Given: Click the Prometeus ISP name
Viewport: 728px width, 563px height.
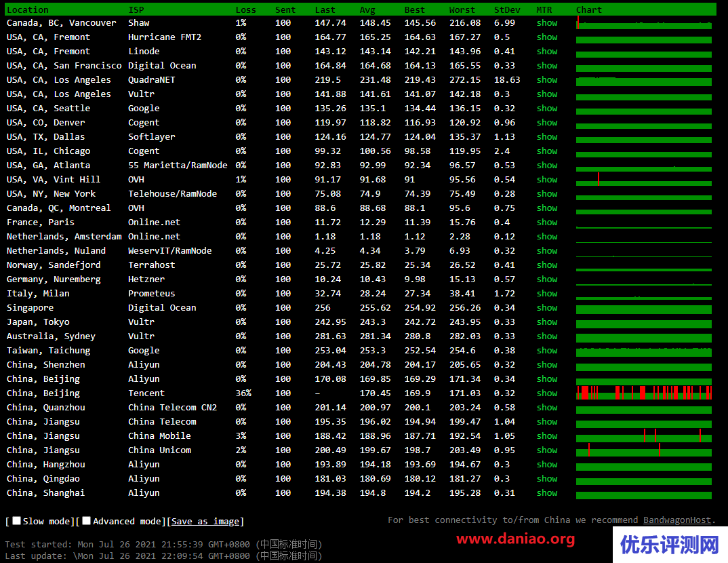Looking at the screenshot, I should coord(152,294).
